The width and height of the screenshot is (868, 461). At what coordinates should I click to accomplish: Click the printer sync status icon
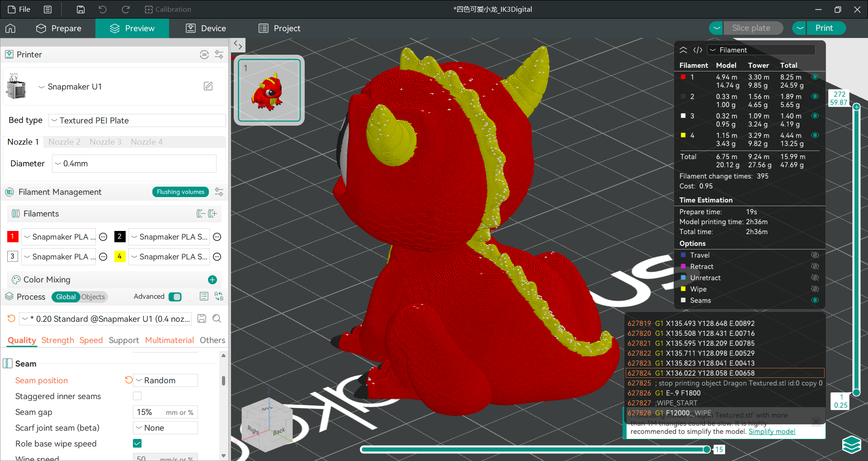[x=204, y=55]
